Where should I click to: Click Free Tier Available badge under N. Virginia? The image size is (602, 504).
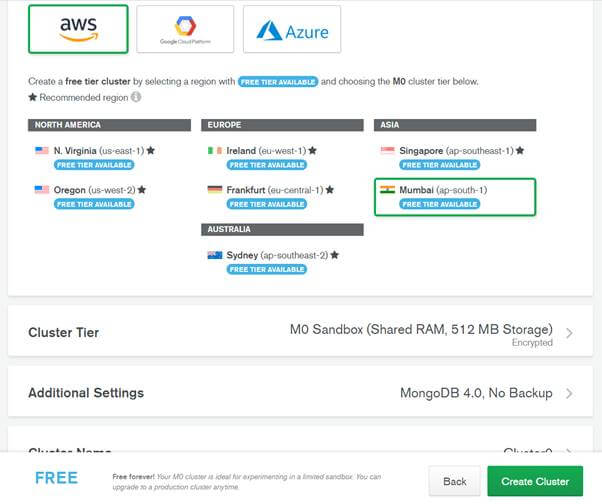point(94,165)
